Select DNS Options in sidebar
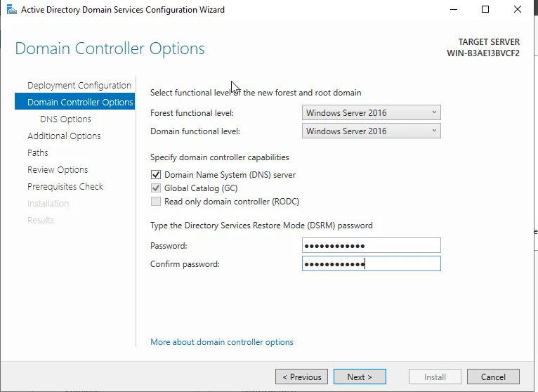This screenshot has width=538, height=392. tap(65, 119)
